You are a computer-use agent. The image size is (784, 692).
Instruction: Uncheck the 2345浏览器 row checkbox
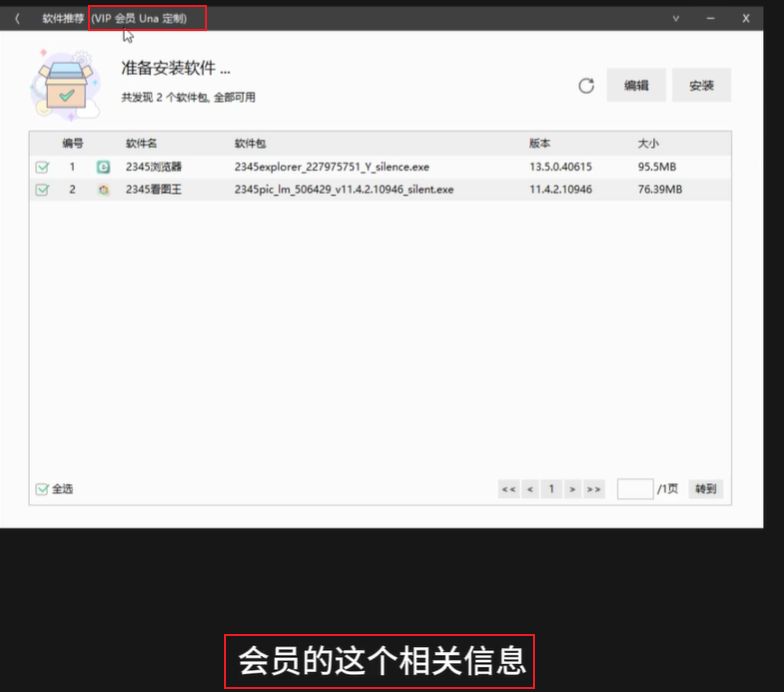tap(42, 167)
